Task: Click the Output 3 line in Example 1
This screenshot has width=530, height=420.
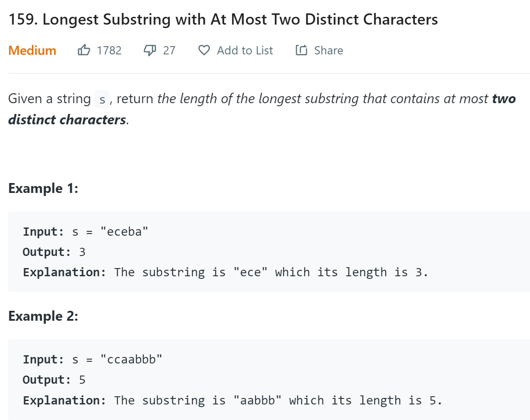Action: 54,252
